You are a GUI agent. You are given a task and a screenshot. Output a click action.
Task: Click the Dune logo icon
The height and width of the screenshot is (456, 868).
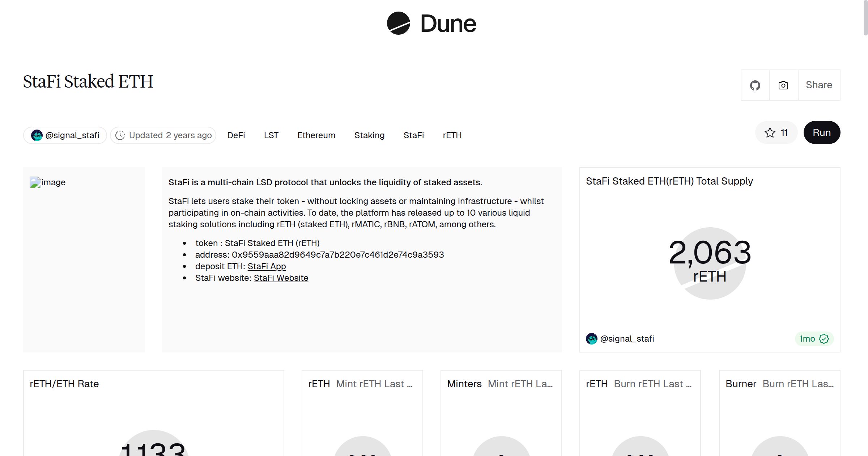pos(398,24)
